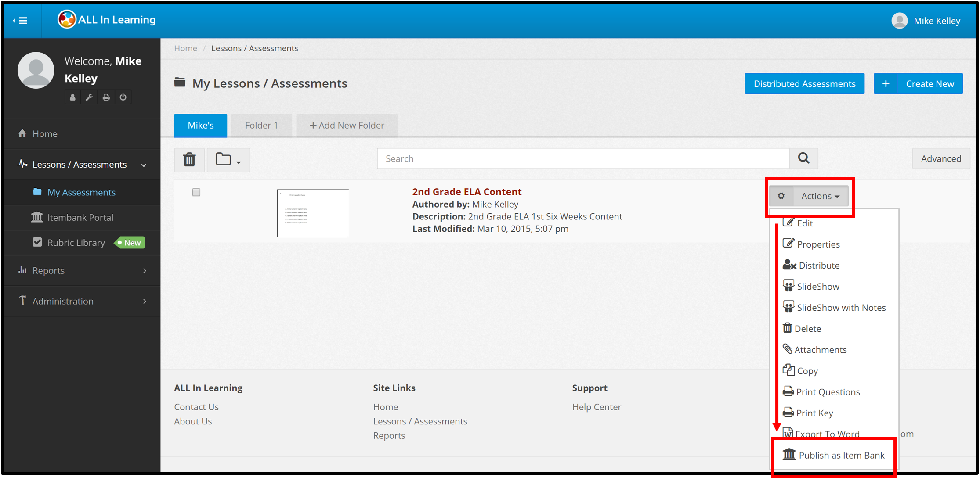Choose Distribute from the Actions menu

[819, 266]
